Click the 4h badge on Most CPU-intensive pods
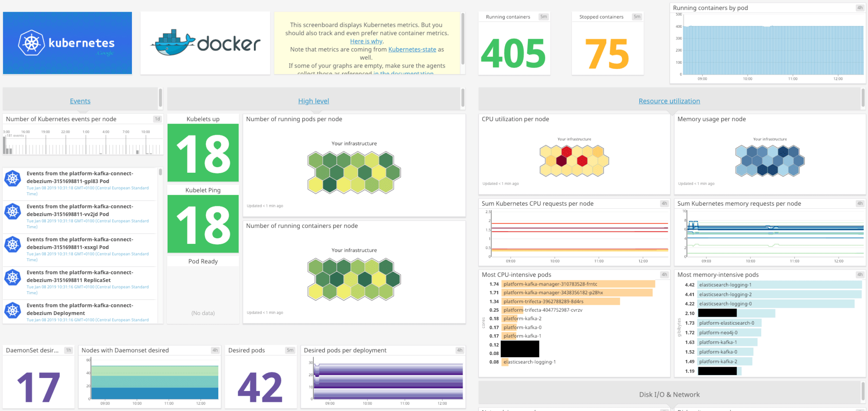Image resolution: width=868 pixels, height=411 pixels. pyautogui.click(x=664, y=275)
